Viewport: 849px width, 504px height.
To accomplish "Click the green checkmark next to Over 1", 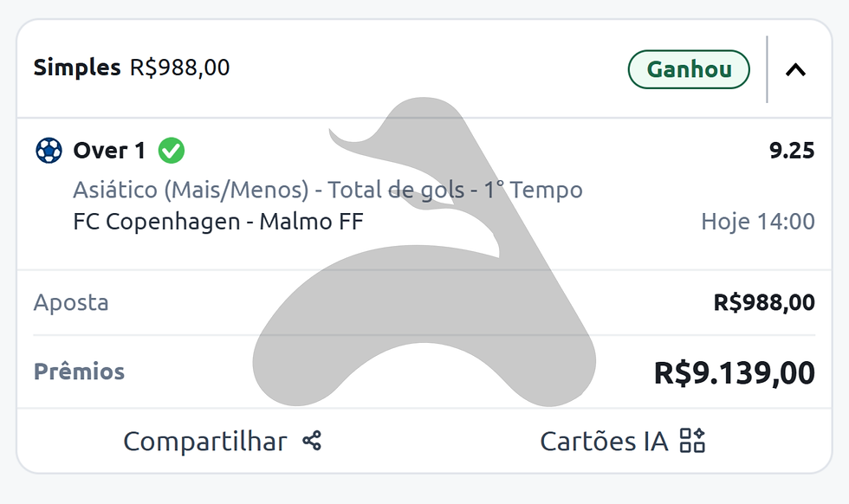I will 172,151.
